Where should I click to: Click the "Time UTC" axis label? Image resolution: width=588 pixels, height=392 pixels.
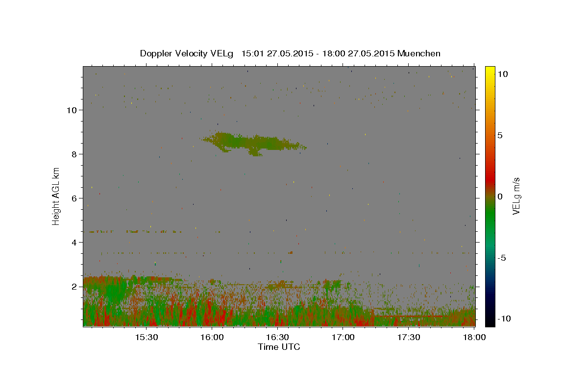[279, 347]
